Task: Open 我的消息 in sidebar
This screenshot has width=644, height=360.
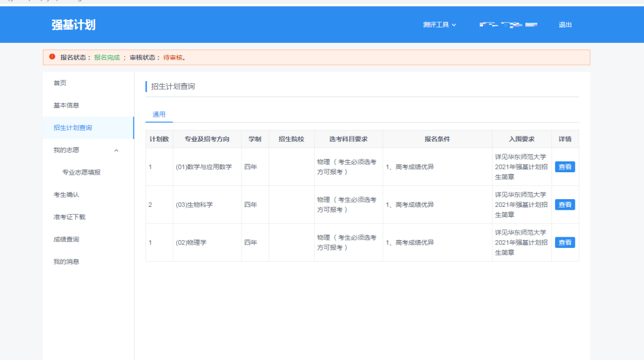Action: pos(66,262)
